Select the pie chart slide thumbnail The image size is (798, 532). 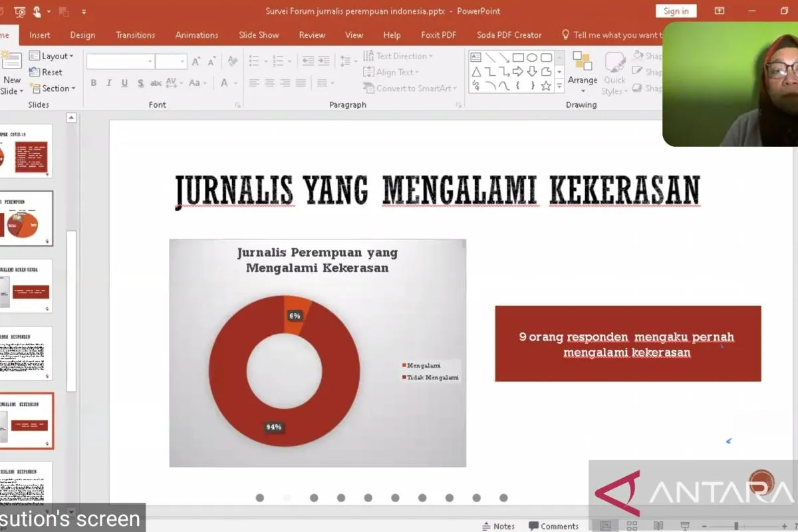[x=27, y=219]
